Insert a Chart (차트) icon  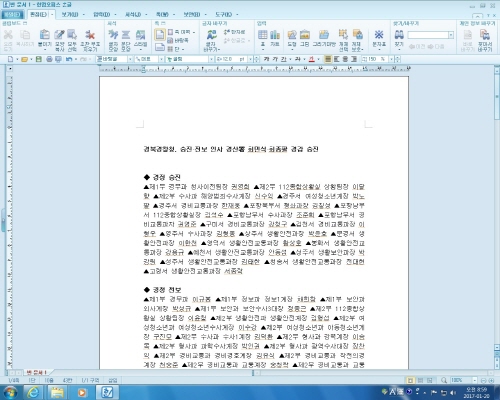pyautogui.click(x=275, y=36)
